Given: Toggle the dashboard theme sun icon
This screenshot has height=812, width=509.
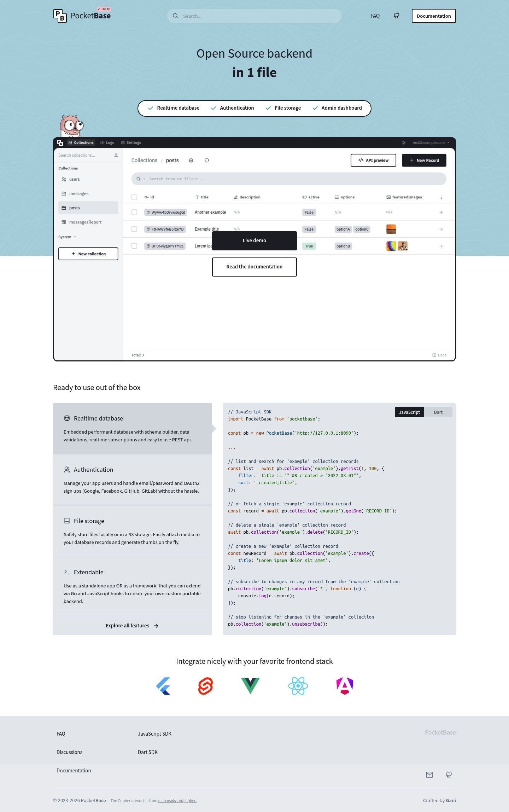Looking at the screenshot, I should tap(404, 143).
